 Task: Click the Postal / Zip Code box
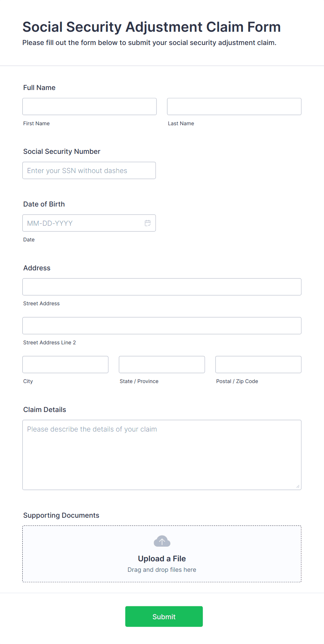259,365
